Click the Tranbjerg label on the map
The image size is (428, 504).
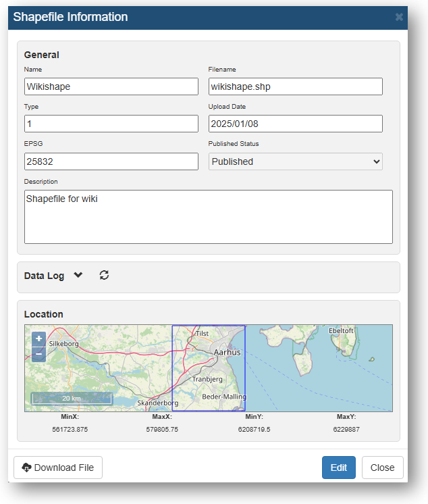pyautogui.click(x=207, y=379)
